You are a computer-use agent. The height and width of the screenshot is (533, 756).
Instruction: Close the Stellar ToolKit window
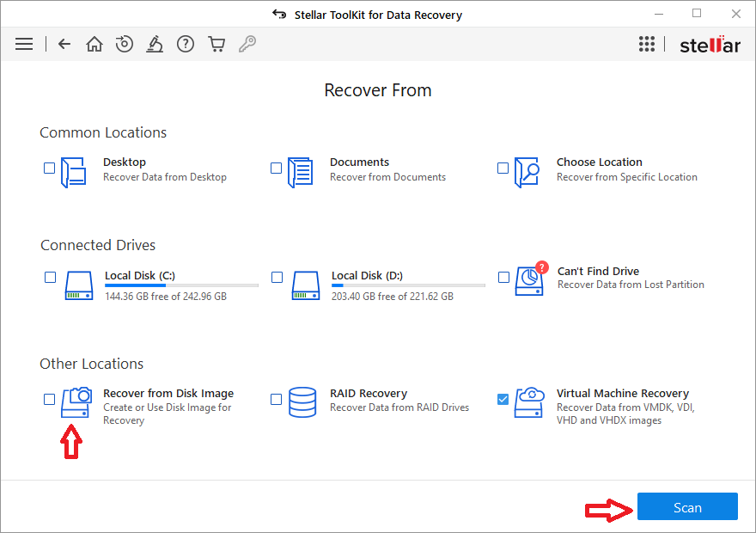(x=735, y=14)
